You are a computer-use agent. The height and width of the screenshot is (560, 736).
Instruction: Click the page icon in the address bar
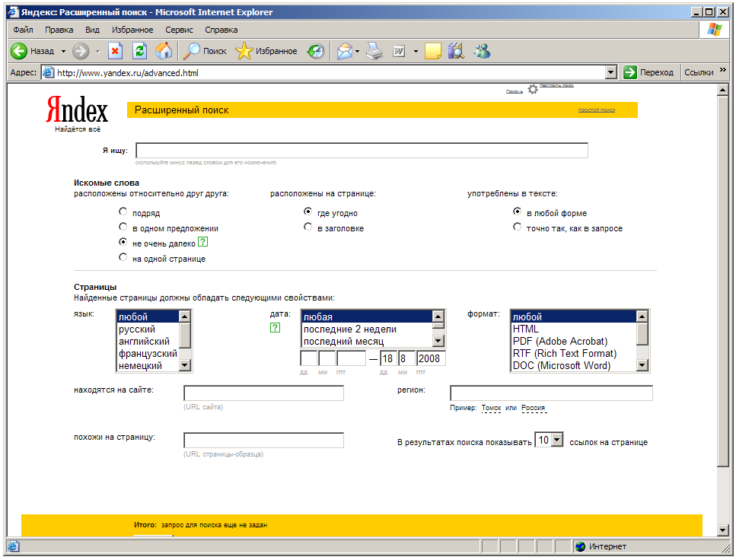(x=49, y=73)
